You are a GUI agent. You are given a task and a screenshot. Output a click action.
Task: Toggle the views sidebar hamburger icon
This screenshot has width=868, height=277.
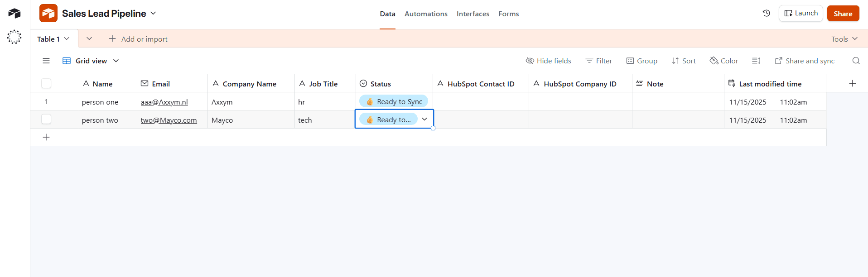tap(46, 61)
